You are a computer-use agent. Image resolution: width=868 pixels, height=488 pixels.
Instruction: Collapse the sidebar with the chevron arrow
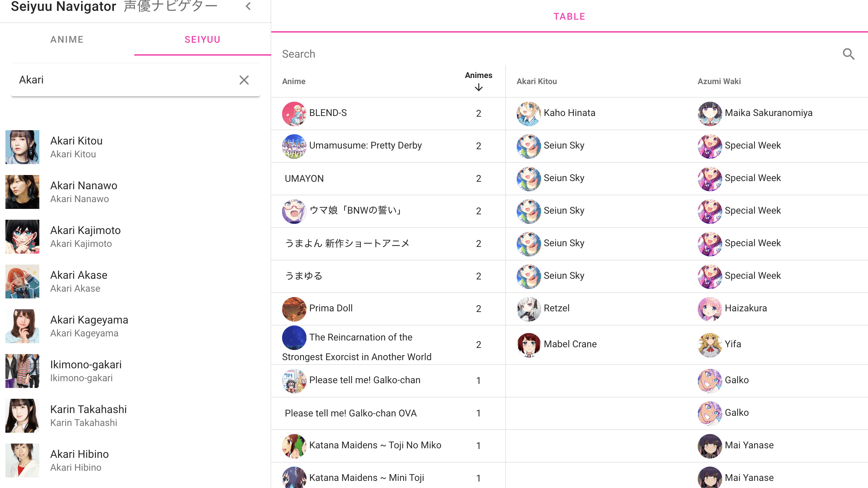[248, 6]
